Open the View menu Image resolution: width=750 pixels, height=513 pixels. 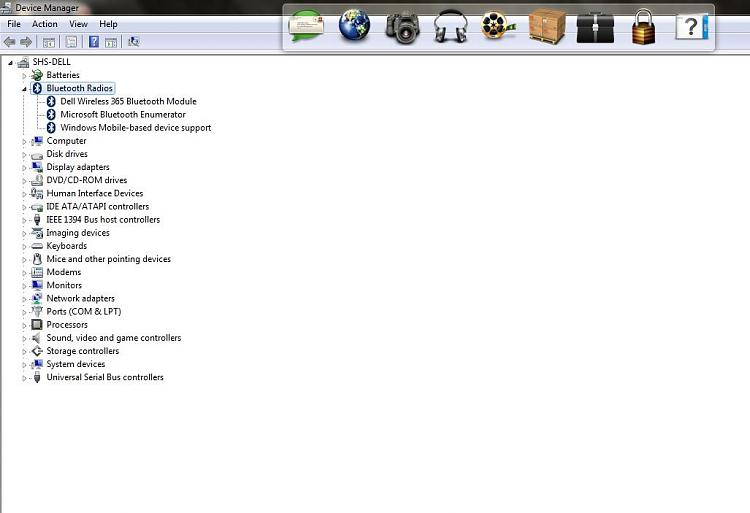pos(78,24)
